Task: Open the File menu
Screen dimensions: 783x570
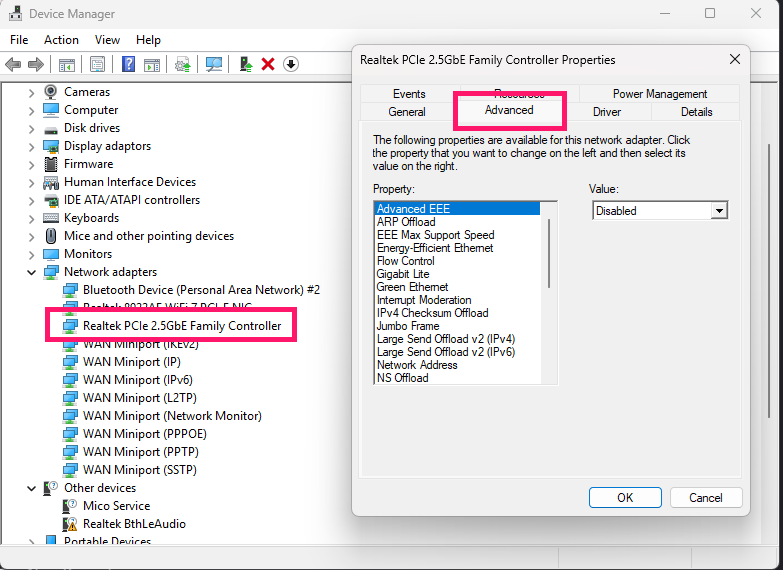Action: point(19,40)
